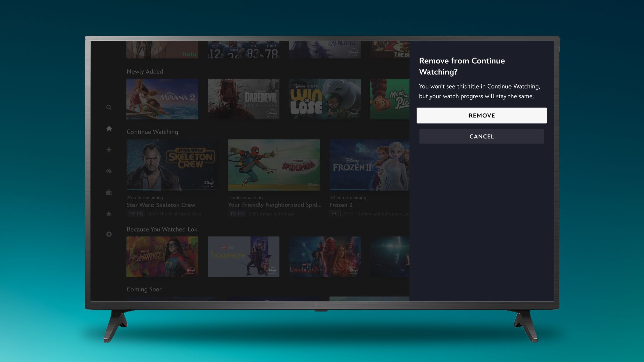Image resolution: width=644 pixels, height=362 pixels.
Task: Select the Because You Watched Loki header
Action: click(162, 229)
